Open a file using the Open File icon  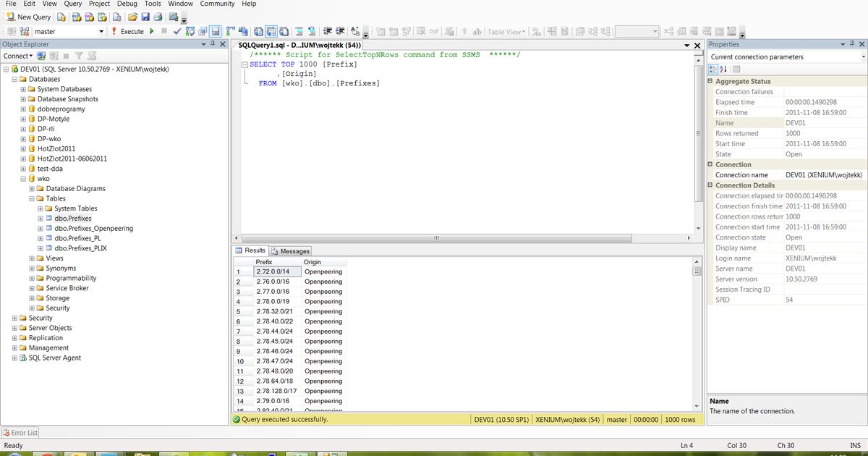(x=132, y=17)
